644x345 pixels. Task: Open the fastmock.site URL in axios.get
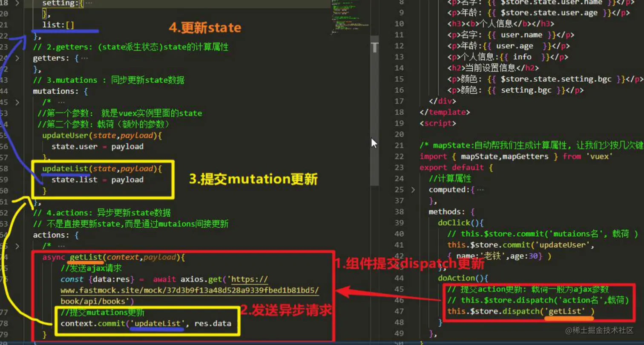[x=190, y=290]
